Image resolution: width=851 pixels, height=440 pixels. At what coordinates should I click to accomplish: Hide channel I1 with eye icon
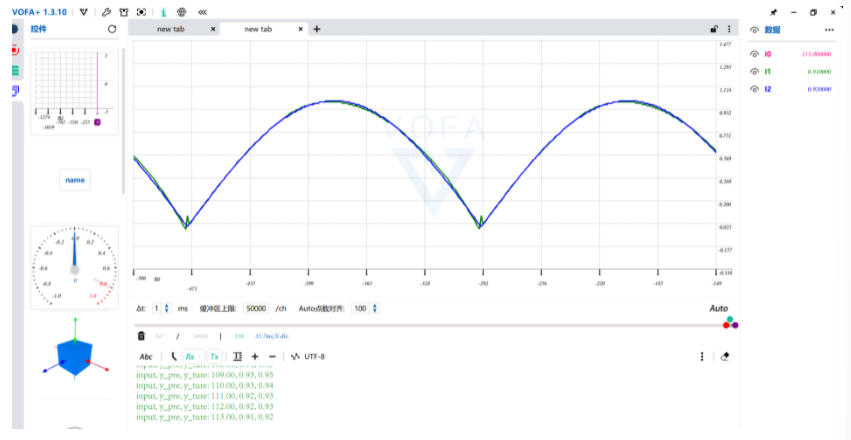[x=754, y=72]
